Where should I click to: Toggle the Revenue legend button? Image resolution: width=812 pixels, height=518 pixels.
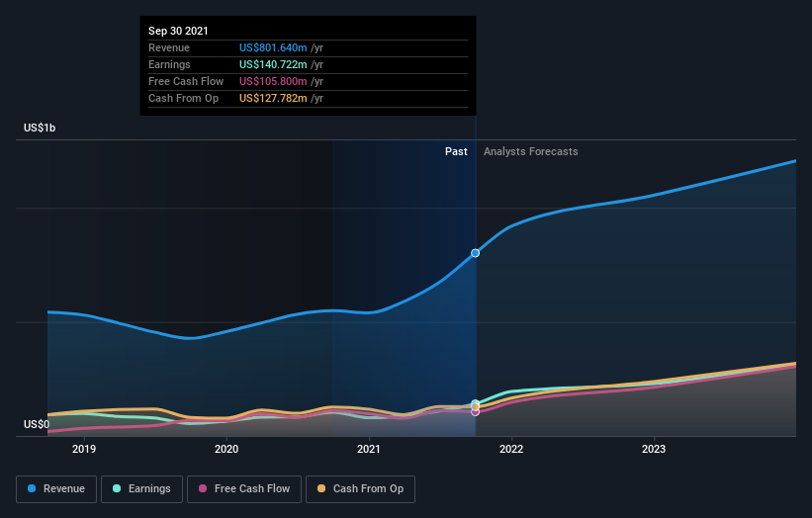[x=56, y=489]
